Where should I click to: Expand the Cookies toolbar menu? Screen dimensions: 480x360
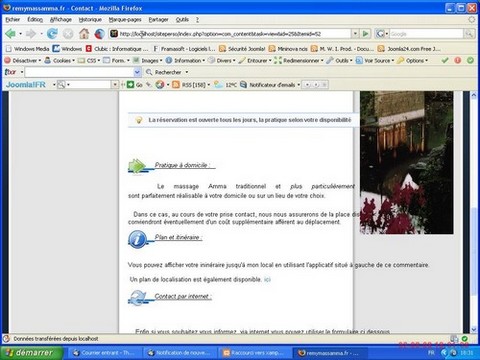pyautogui.click(x=60, y=60)
